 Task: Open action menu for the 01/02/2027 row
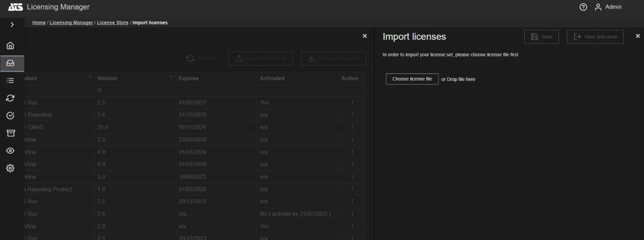[x=352, y=102]
